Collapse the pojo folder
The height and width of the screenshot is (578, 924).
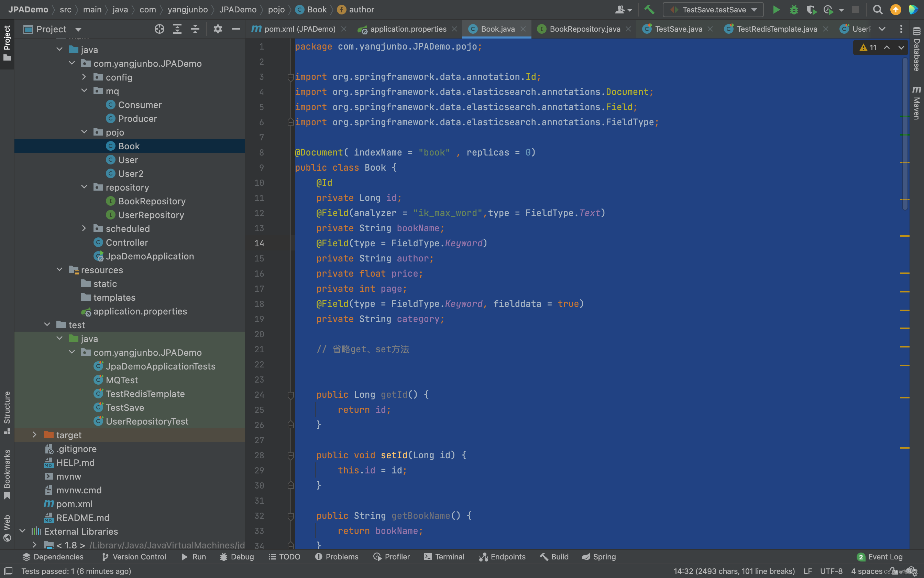[84, 132]
